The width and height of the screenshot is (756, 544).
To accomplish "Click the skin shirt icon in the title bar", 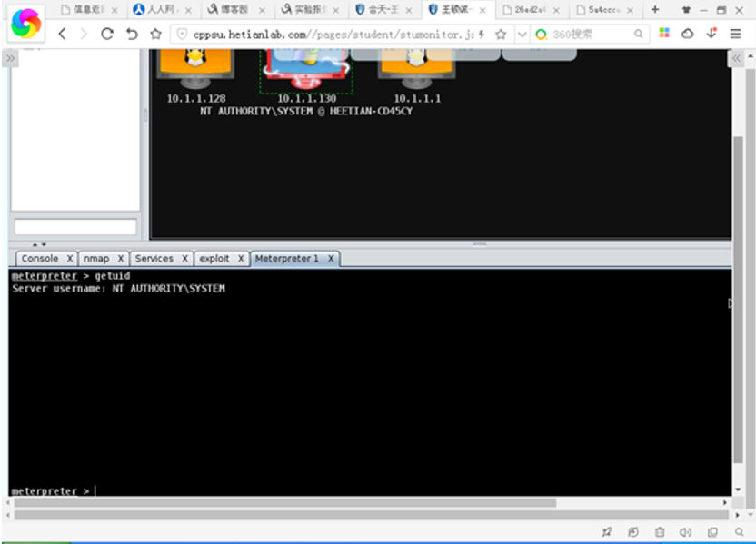I will point(686,10).
